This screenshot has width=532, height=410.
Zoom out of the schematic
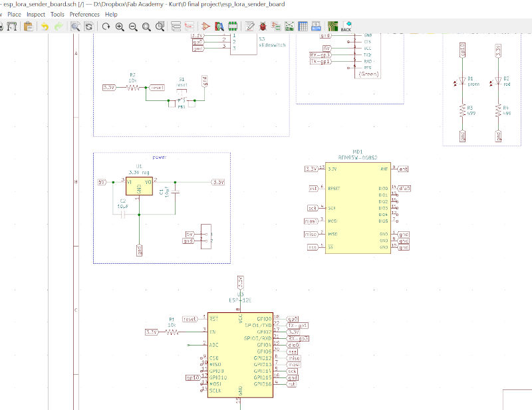(x=133, y=27)
